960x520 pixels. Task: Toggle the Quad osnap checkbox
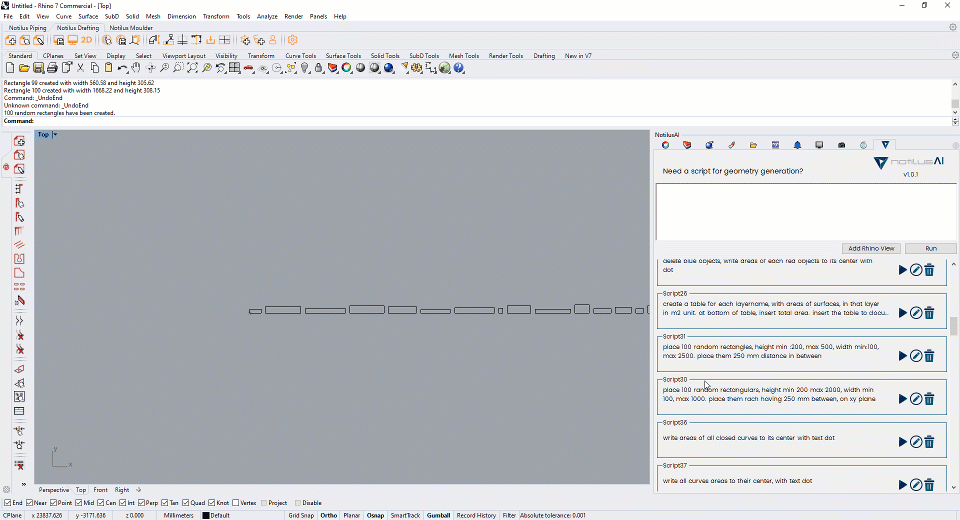click(x=186, y=503)
